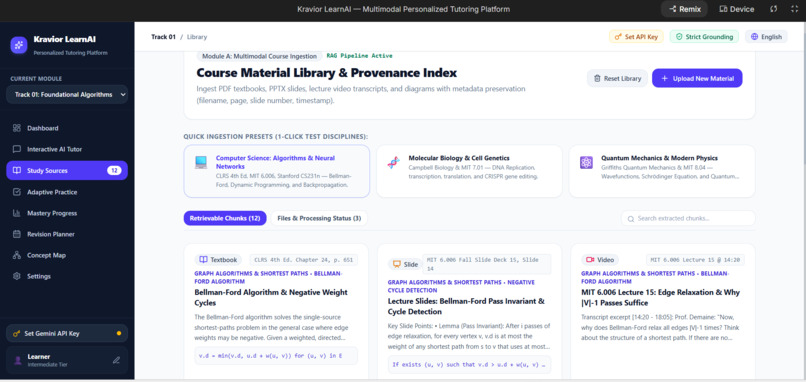Click MIT 6.006 Fall Slide Deck 15 source tag
The image size is (806, 382).
click(487, 264)
